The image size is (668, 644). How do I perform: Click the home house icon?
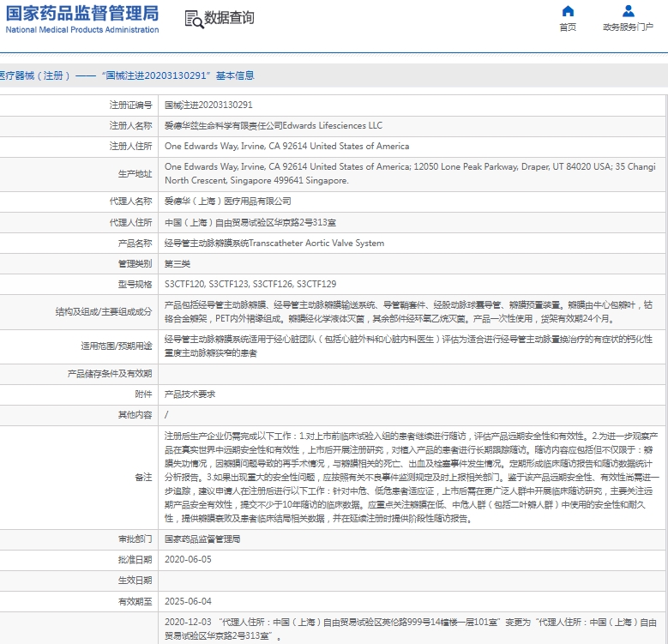tap(568, 11)
